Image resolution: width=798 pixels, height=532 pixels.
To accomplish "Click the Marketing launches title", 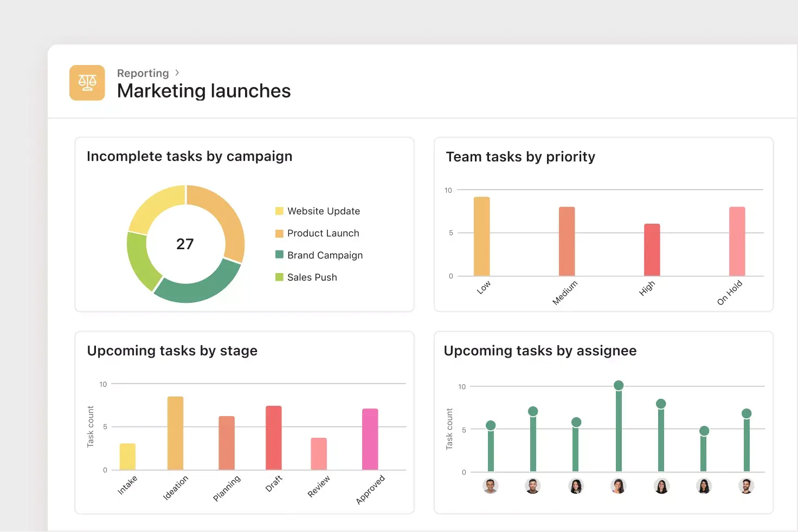I will [203, 90].
